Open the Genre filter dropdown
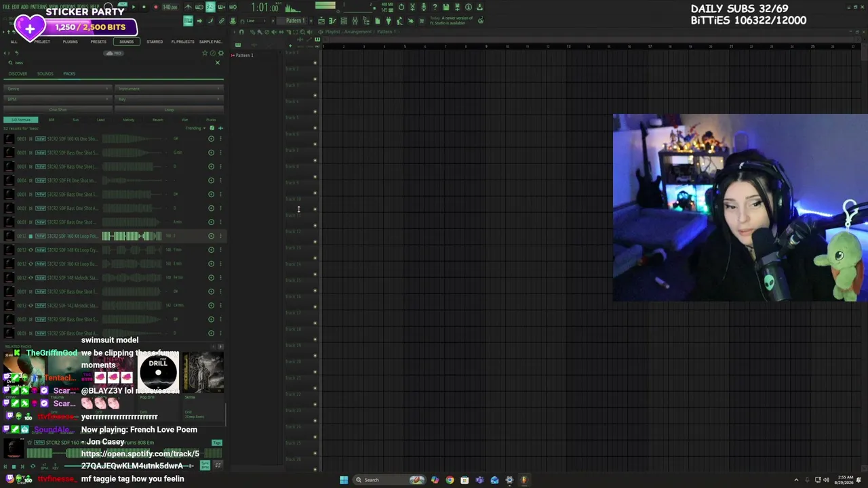Screen dimensions: 868x488 [58, 89]
